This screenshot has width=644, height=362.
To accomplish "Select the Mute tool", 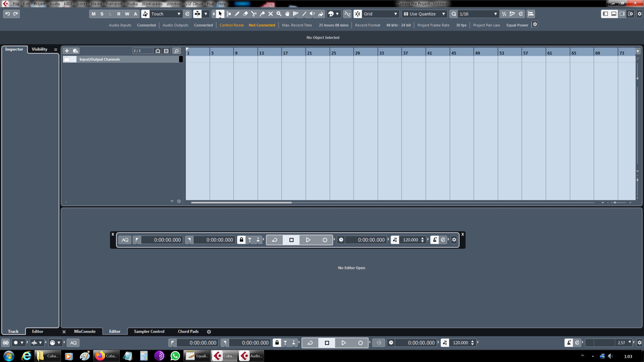I will point(271,14).
